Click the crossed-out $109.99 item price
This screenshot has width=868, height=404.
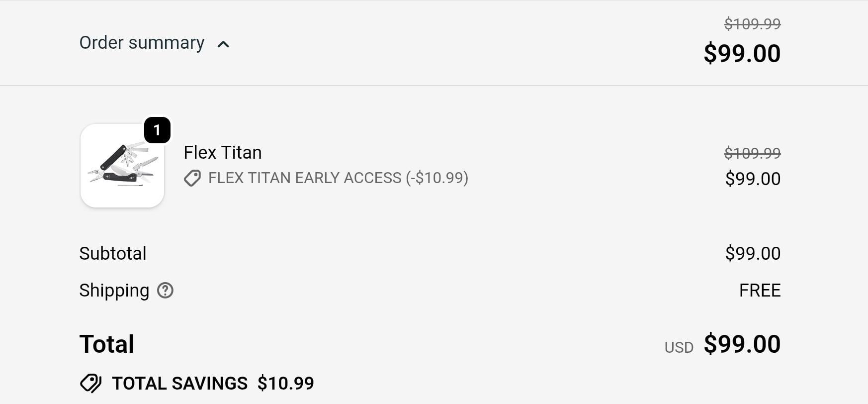pyautogui.click(x=752, y=153)
